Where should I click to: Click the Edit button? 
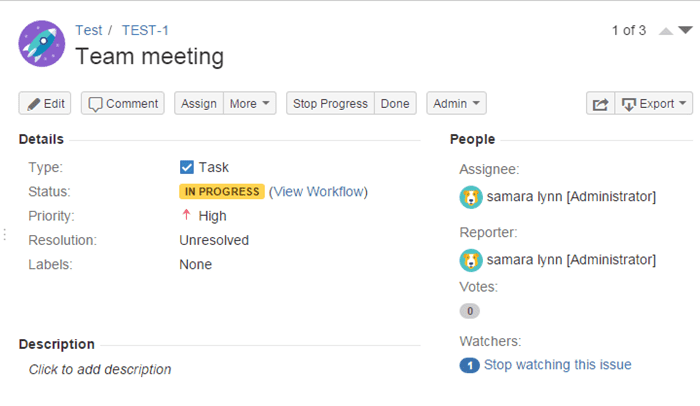click(x=45, y=104)
